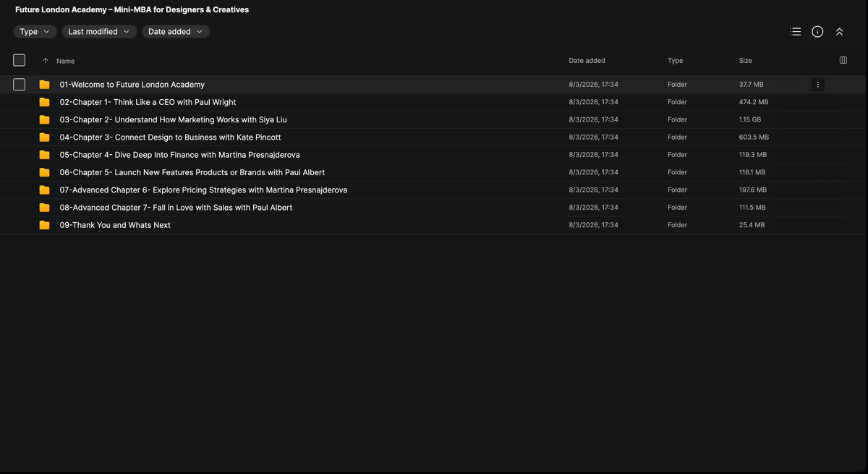Open three-dot menu for Welcome folder

(x=818, y=85)
